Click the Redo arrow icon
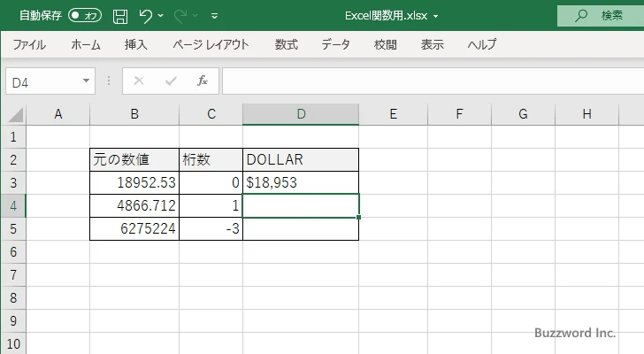Image resolution: width=644 pixels, height=354 pixels. coord(180,16)
